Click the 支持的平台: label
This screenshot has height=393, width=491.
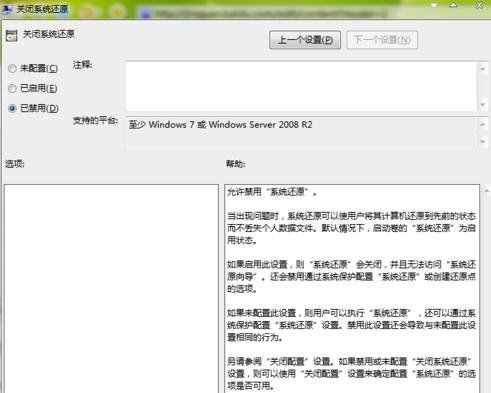point(95,120)
